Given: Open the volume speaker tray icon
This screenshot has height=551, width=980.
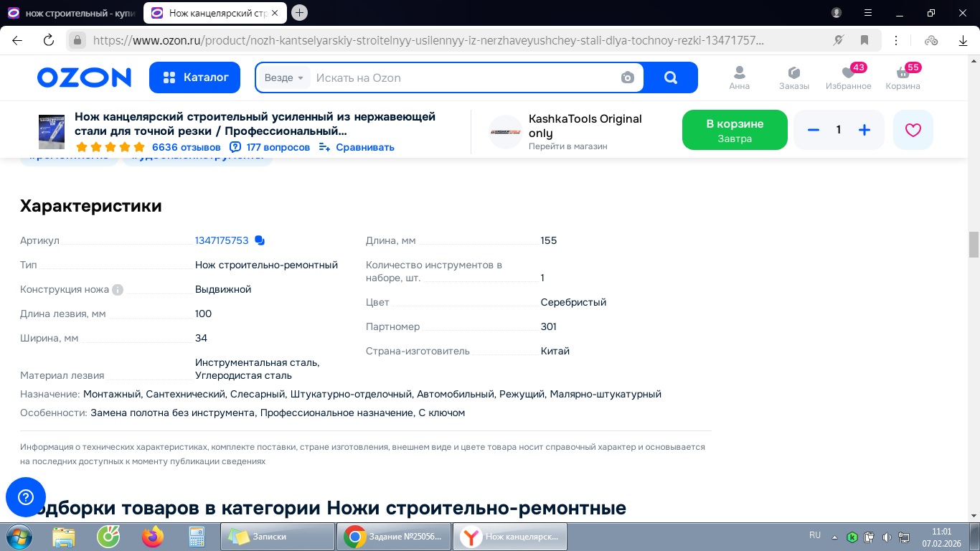Looking at the screenshot, I should [887, 537].
